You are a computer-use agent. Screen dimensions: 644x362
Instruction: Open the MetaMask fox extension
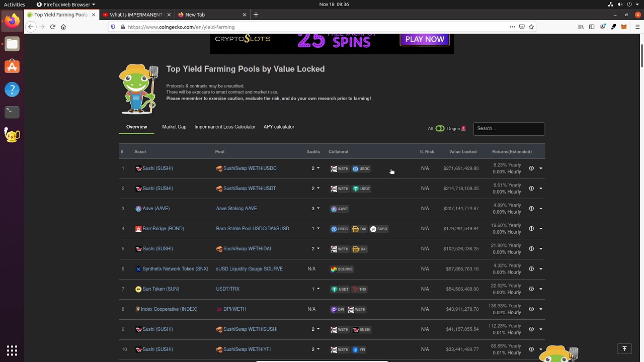[x=624, y=27]
